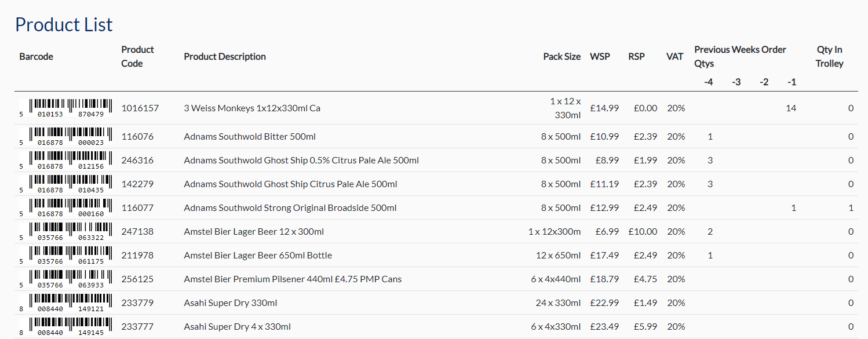Click the Barcode column header
Viewport: 868px width, 339px height.
36,56
